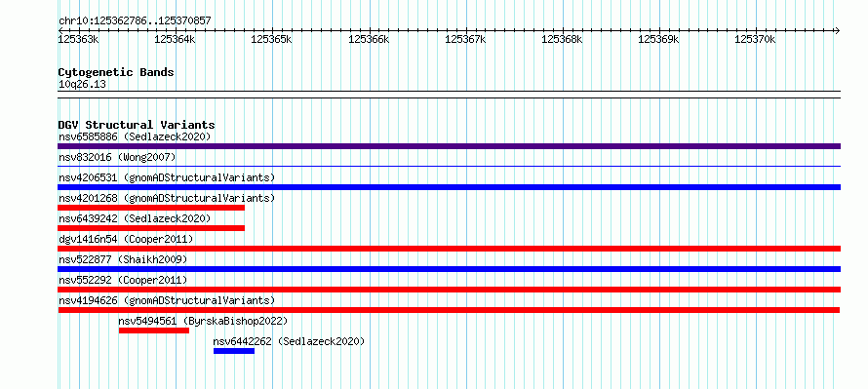Click the 125366k ruler tick label
This screenshot has width=868, height=389.
tap(369, 39)
